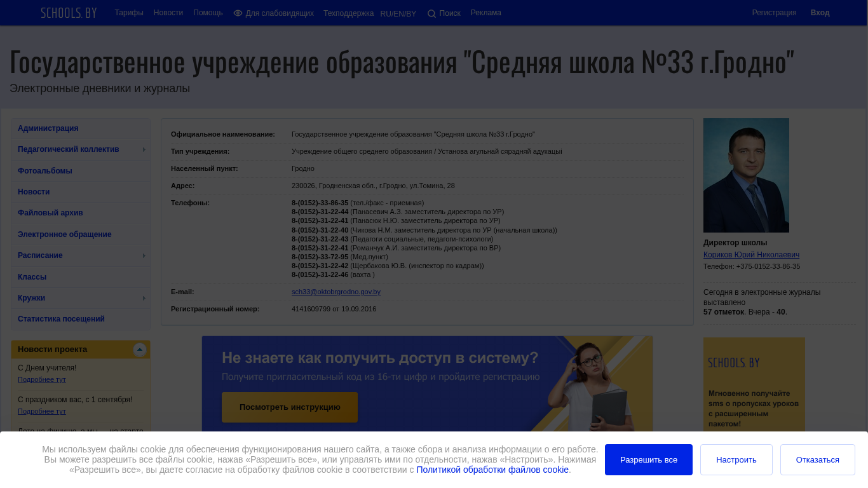Click Подробнее тут under С Днем учителя!
Image resolution: width=868 pixels, height=488 pixels.
click(x=42, y=379)
